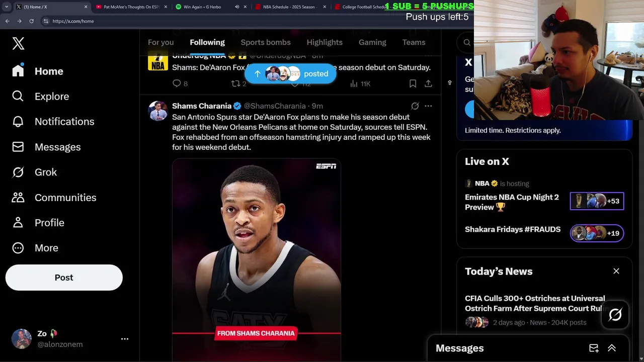
Task: Click Zo profile avatar at bottom left
Action: 22,339
